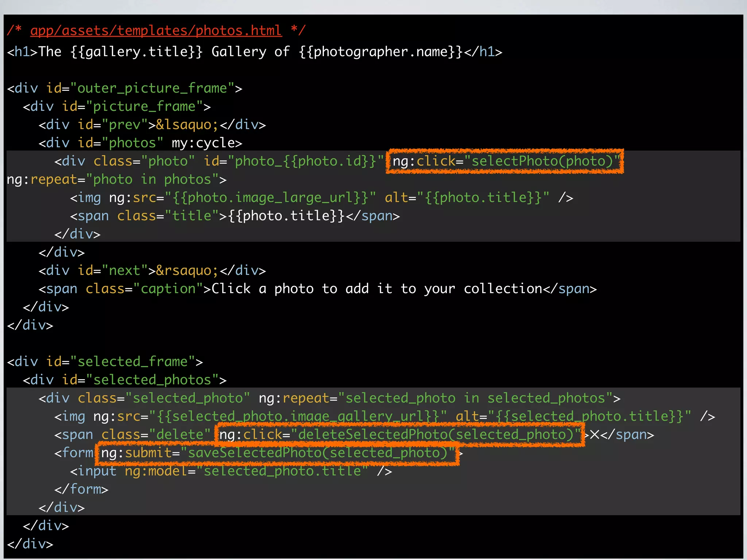Click the X inside the delete span

click(595, 435)
